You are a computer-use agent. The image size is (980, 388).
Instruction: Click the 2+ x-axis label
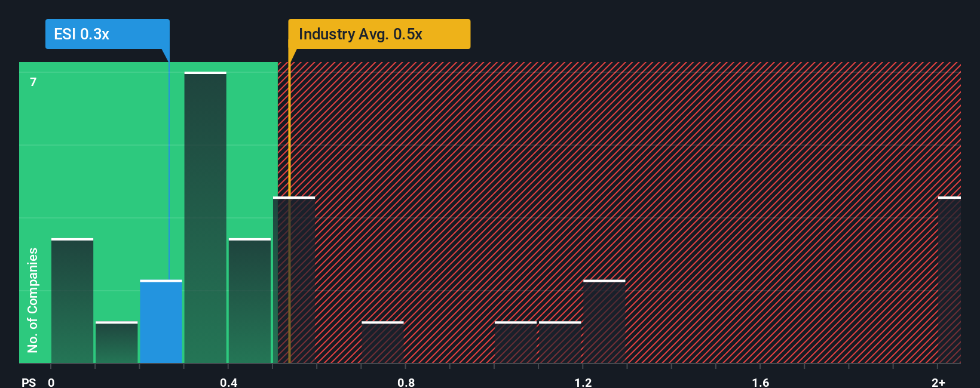click(938, 382)
